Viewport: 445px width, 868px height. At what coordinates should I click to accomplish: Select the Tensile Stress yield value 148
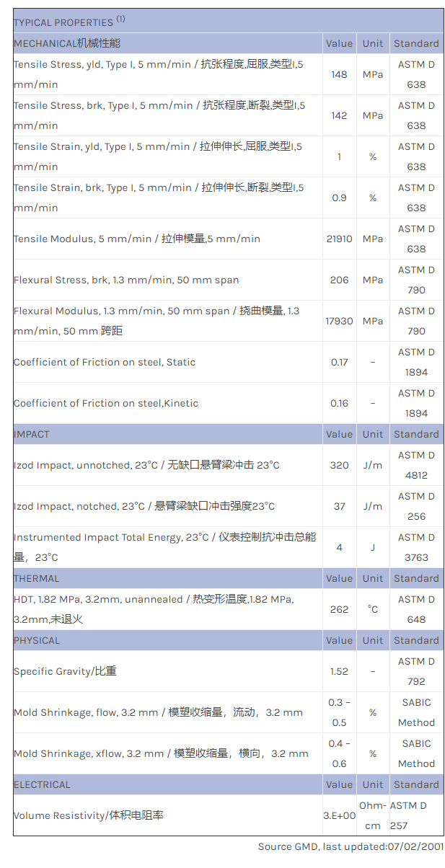click(x=339, y=74)
